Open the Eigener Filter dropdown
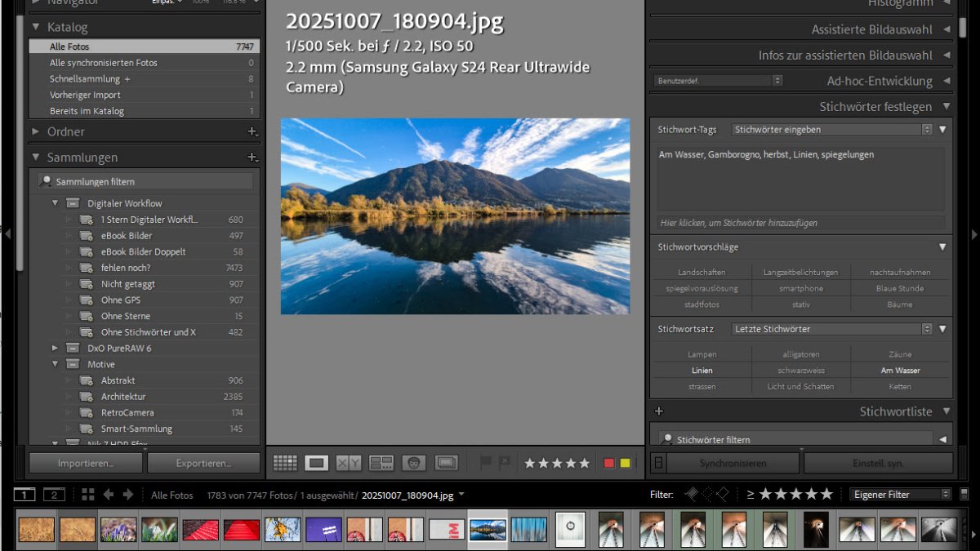Viewport: 980px width, 551px height. tap(900, 495)
